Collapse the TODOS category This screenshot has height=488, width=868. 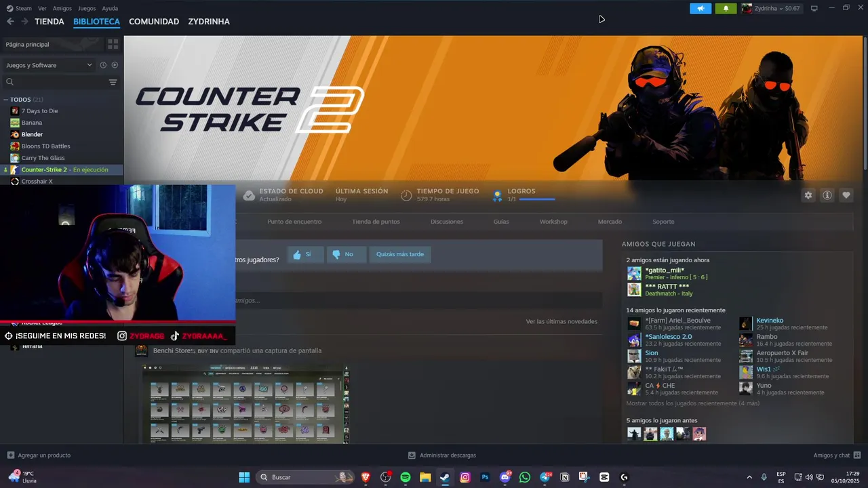(x=6, y=100)
